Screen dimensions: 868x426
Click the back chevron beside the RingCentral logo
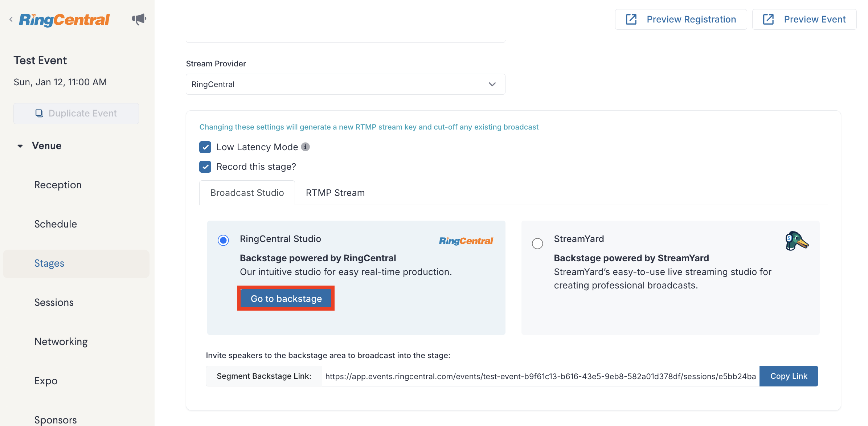[11, 20]
